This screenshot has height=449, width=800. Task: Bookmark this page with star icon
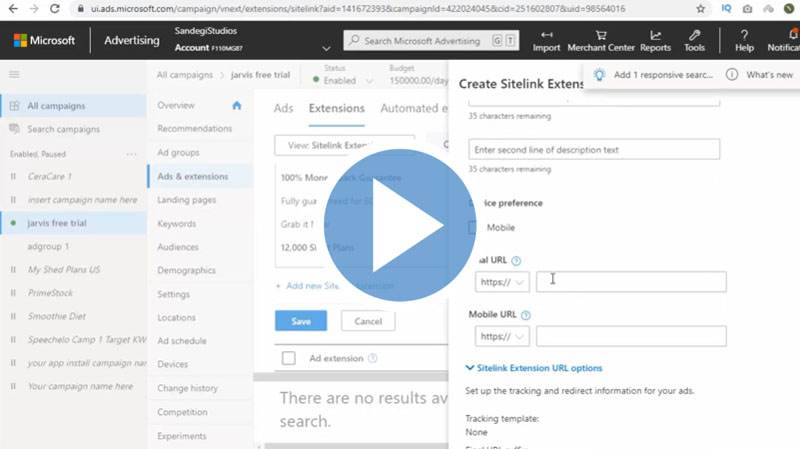tap(701, 9)
